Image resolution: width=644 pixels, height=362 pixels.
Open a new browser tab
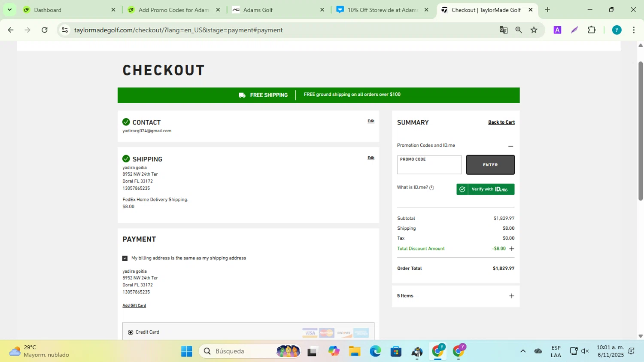pyautogui.click(x=547, y=9)
